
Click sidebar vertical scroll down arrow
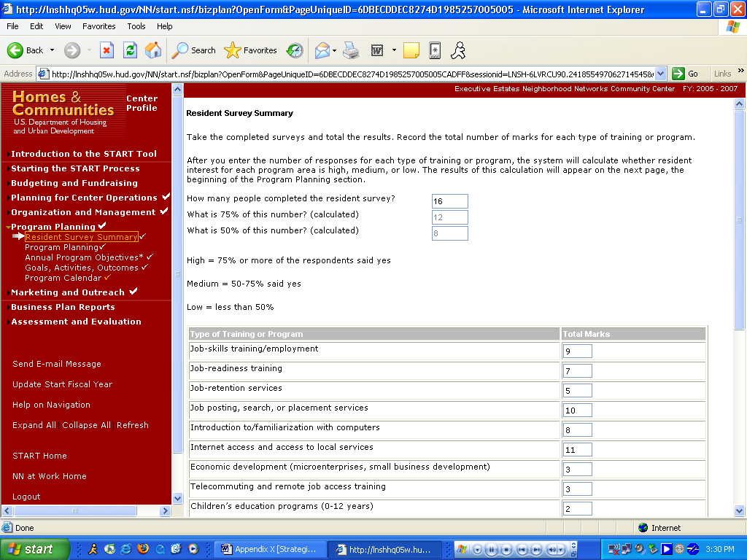tap(177, 499)
